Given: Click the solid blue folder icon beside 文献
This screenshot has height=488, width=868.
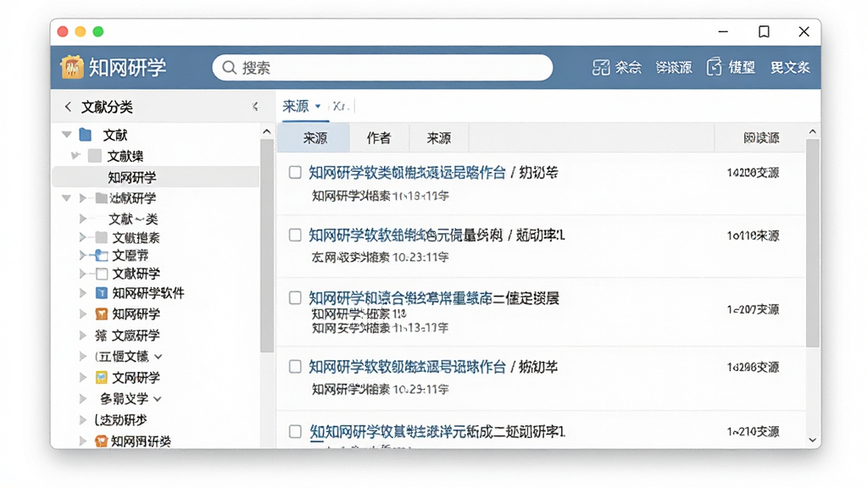Looking at the screenshot, I should (86, 135).
